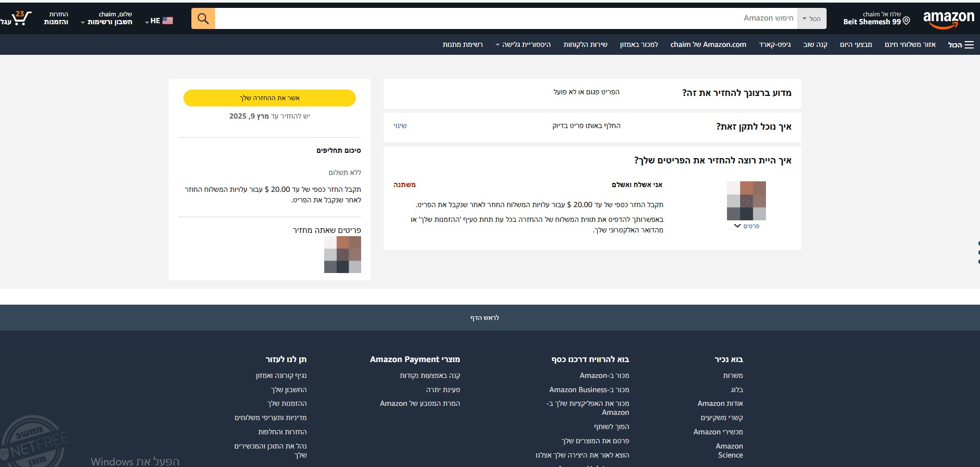Viewport: 980px width, 467px height.
Task: Open Buy Again (קנה שוב) nav item
Action: coord(815,45)
